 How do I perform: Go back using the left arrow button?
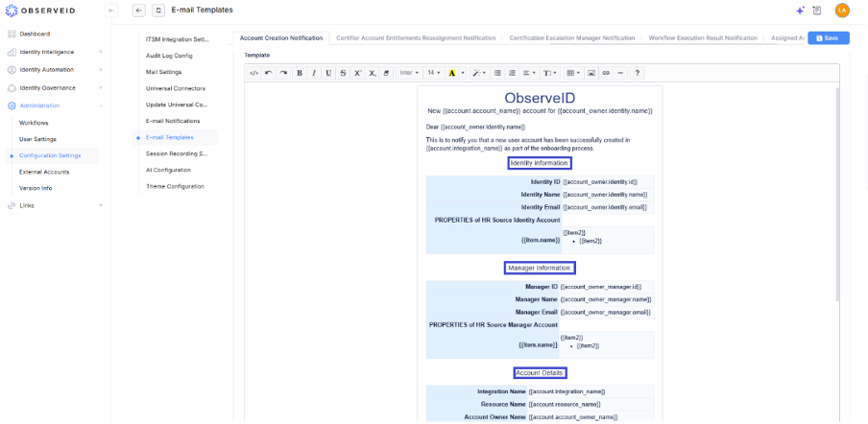[x=139, y=11]
